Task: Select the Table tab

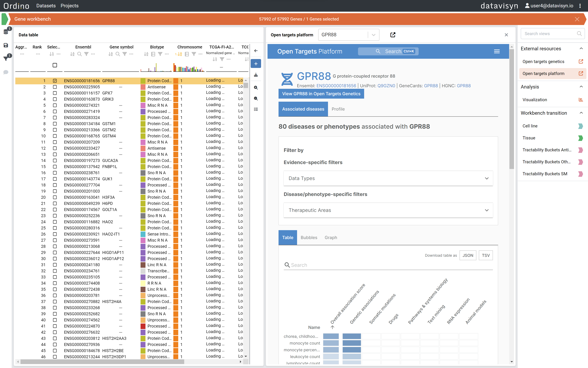Action: coord(288,238)
